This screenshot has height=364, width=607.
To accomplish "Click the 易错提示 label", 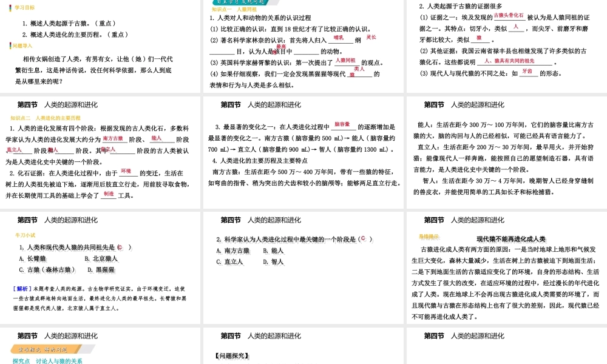I will (x=429, y=237).
